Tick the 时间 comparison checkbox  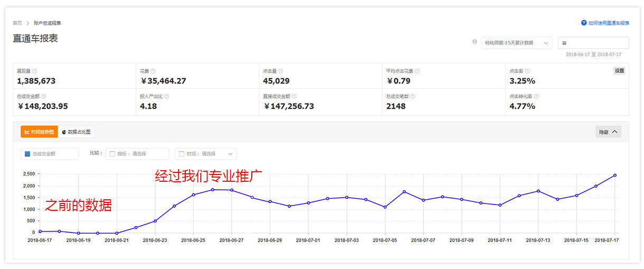182,154
